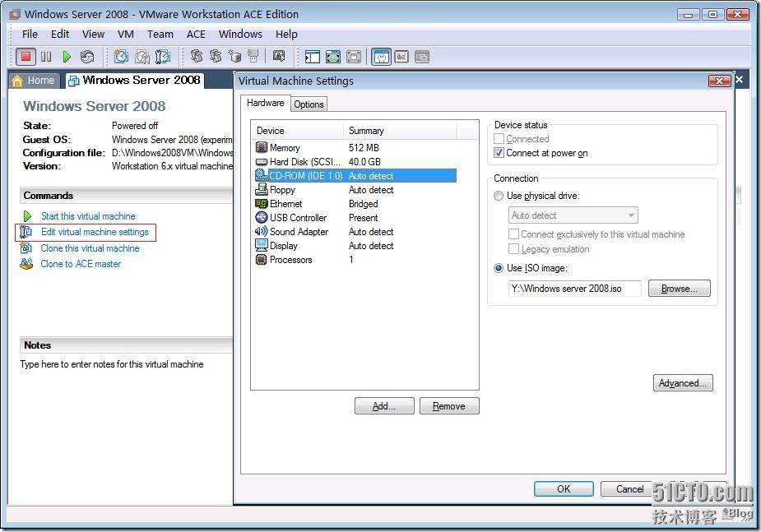Click the Ethernet device icon

pyautogui.click(x=261, y=204)
